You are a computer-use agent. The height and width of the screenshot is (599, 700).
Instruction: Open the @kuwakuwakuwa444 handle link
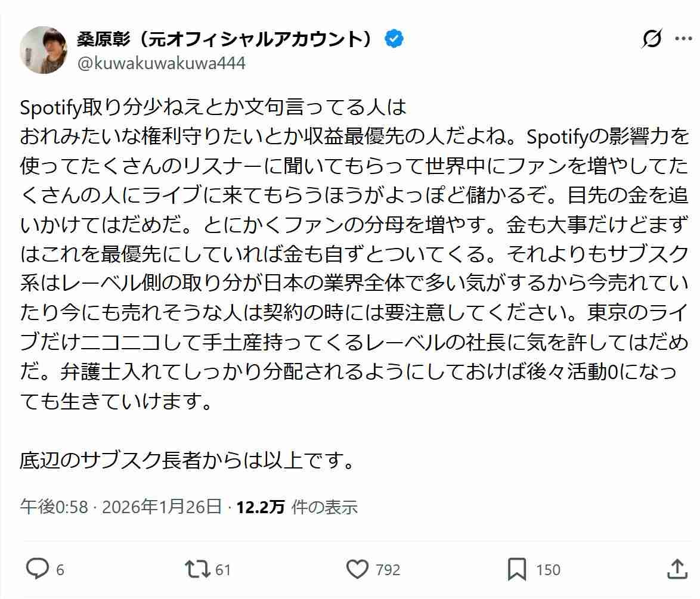click(x=161, y=63)
